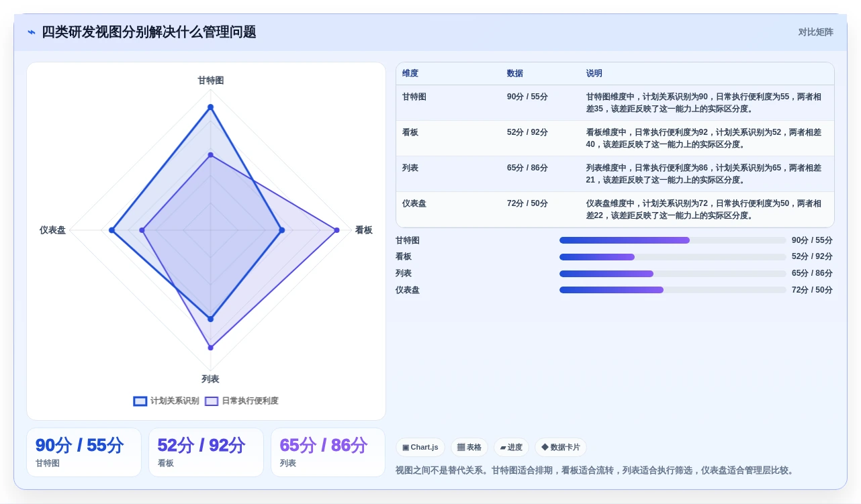Open the 甘特图 stat card 90分 / 55分
The width and height of the screenshot is (861, 504).
click(x=84, y=452)
